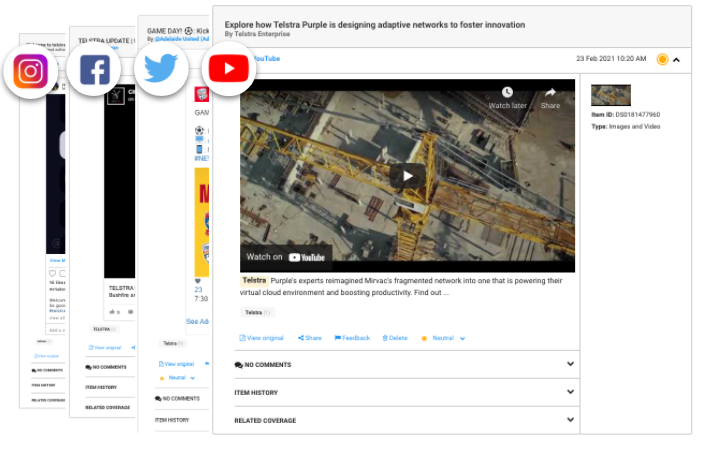Click the article title about Telstra Purple
The width and height of the screenshot is (704, 450).
(x=374, y=25)
